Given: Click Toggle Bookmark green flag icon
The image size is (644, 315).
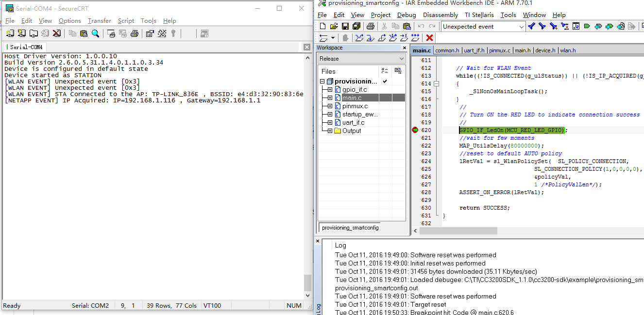Looking at the screenshot, I should (x=587, y=26).
